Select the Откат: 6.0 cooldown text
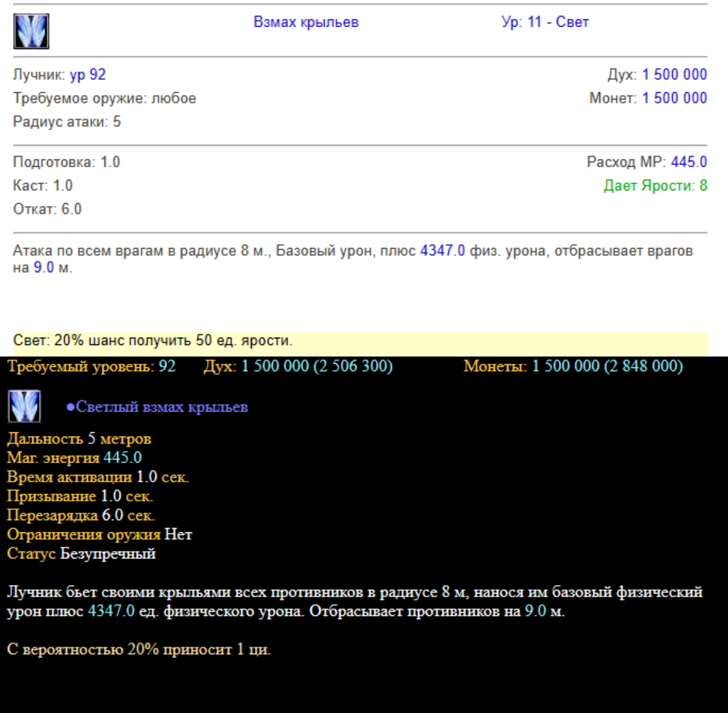 pos(47,209)
